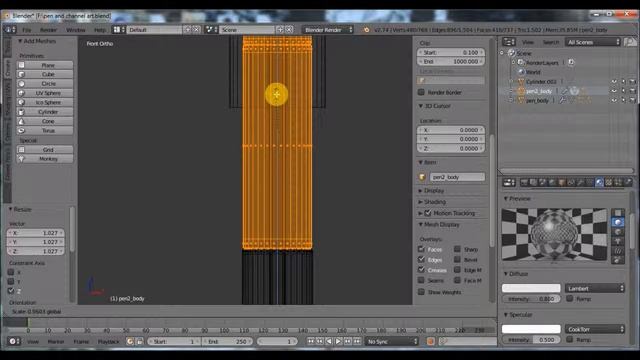Screen dimensions: 640x360
Task: Open the Window menu
Action: tap(76, 30)
